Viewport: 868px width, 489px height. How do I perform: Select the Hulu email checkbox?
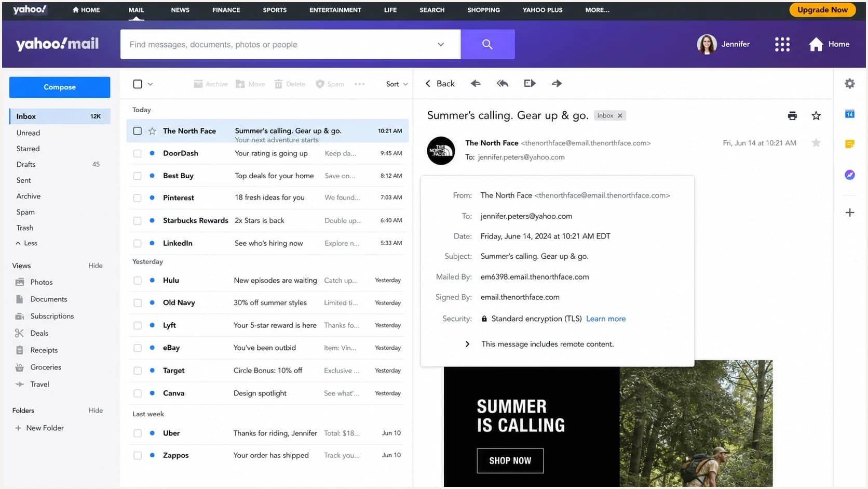click(x=138, y=281)
